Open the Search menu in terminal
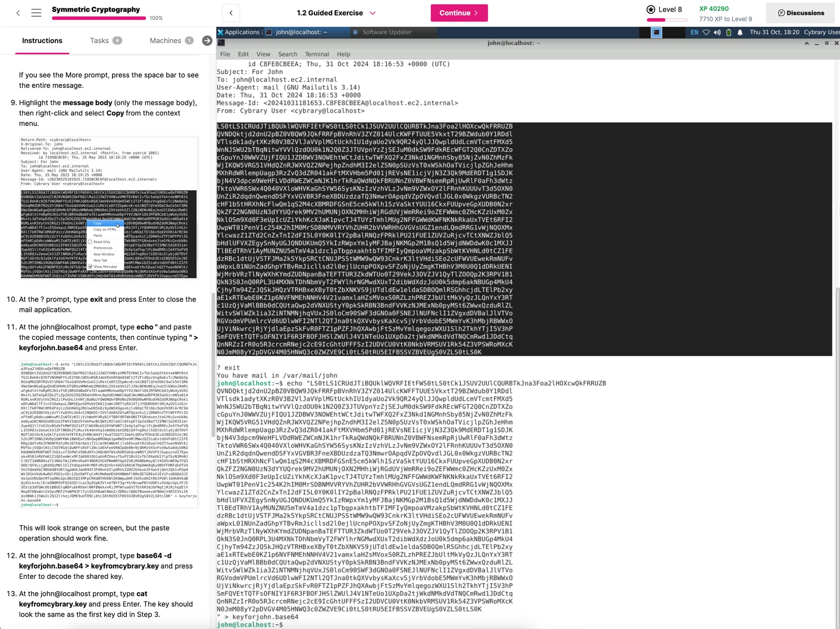This screenshot has width=840, height=629. click(x=287, y=54)
